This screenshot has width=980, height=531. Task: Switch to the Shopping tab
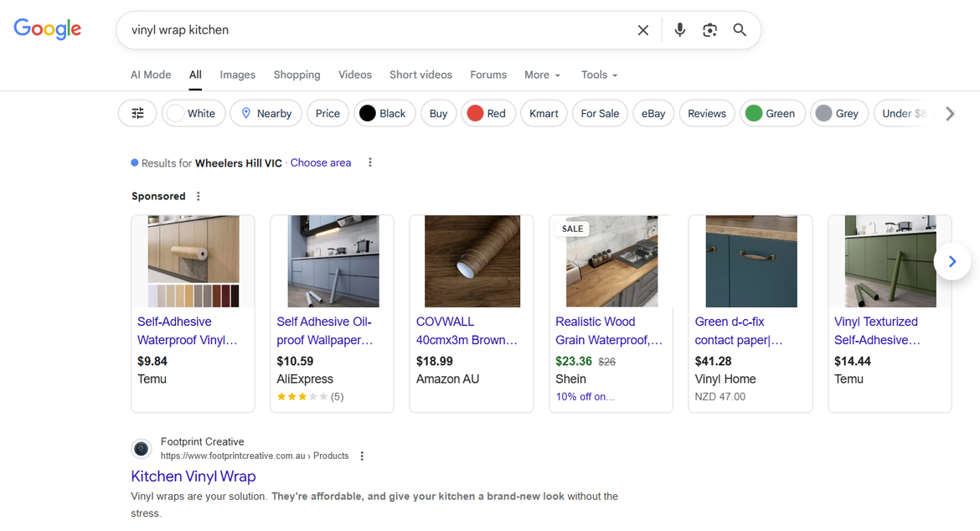click(x=297, y=75)
